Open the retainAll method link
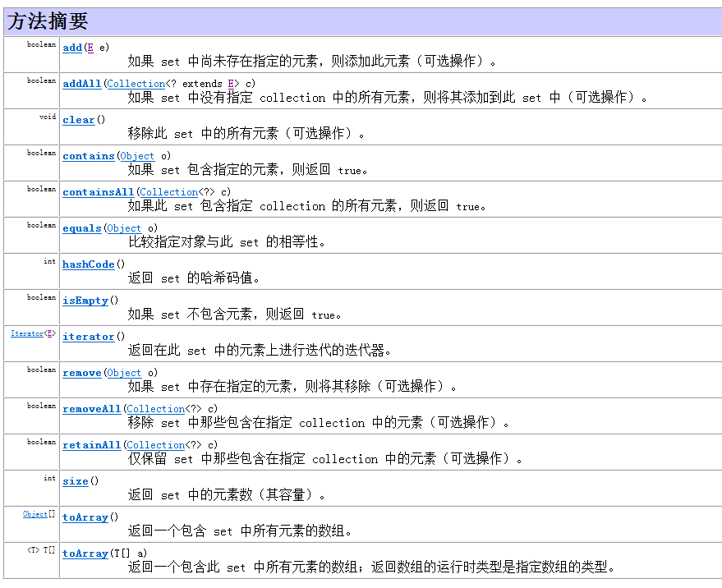 pos(92,445)
